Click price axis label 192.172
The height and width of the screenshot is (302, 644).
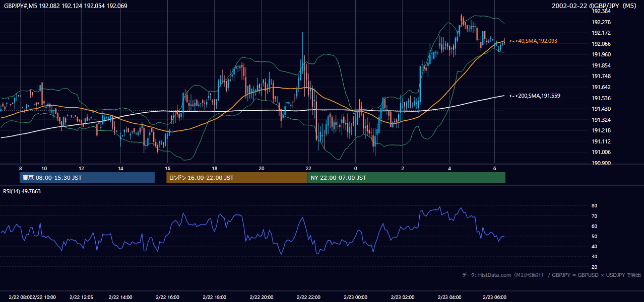601,33
